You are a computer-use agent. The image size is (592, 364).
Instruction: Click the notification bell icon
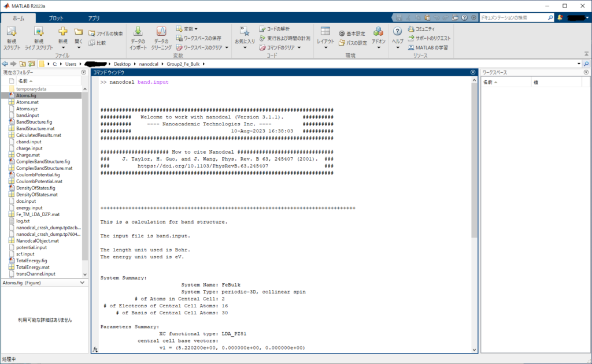click(x=560, y=18)
